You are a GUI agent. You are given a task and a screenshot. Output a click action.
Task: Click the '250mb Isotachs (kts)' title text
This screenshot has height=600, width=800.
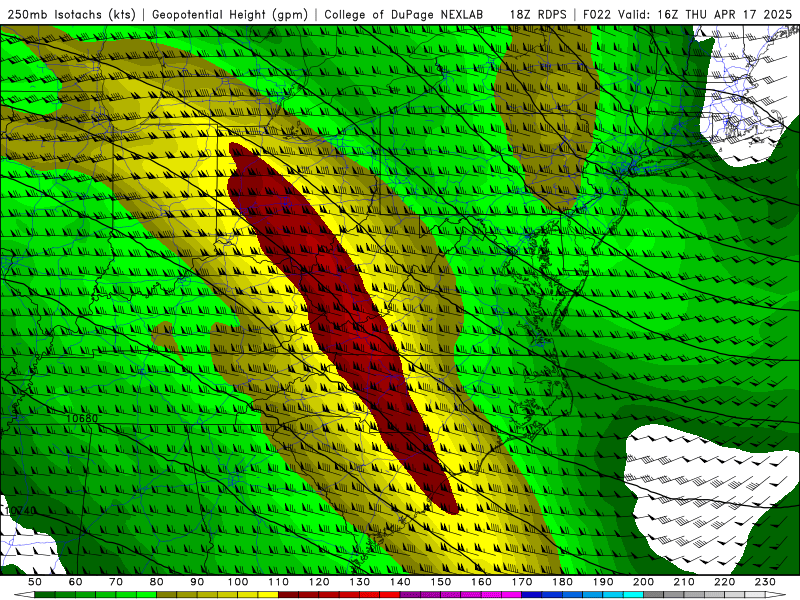click(71, 14)
